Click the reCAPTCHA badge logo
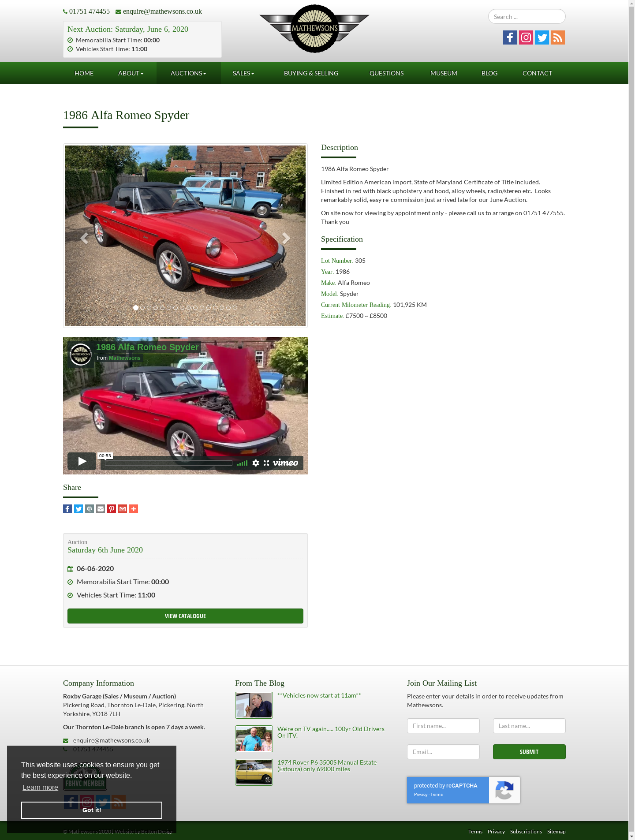Viewport: 635px width, 840px height. click(x=504, y=790)
